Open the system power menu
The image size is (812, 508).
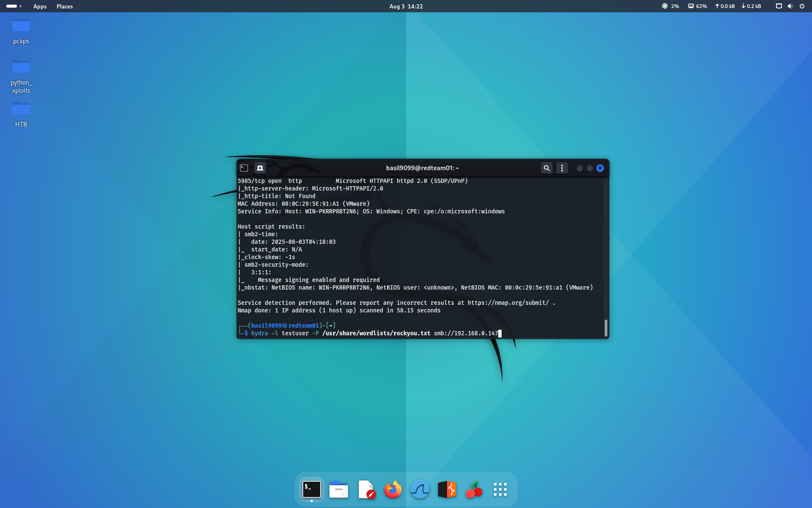point(802,6)
